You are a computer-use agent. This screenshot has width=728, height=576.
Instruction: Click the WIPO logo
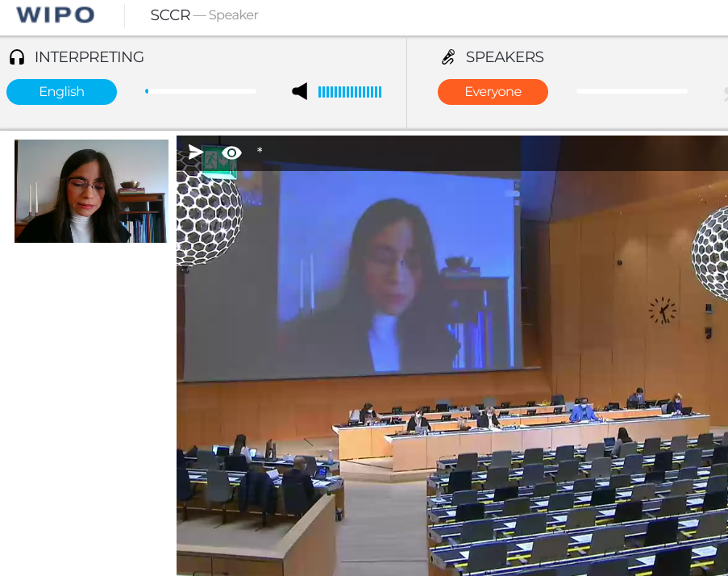(x=56, y=15)
